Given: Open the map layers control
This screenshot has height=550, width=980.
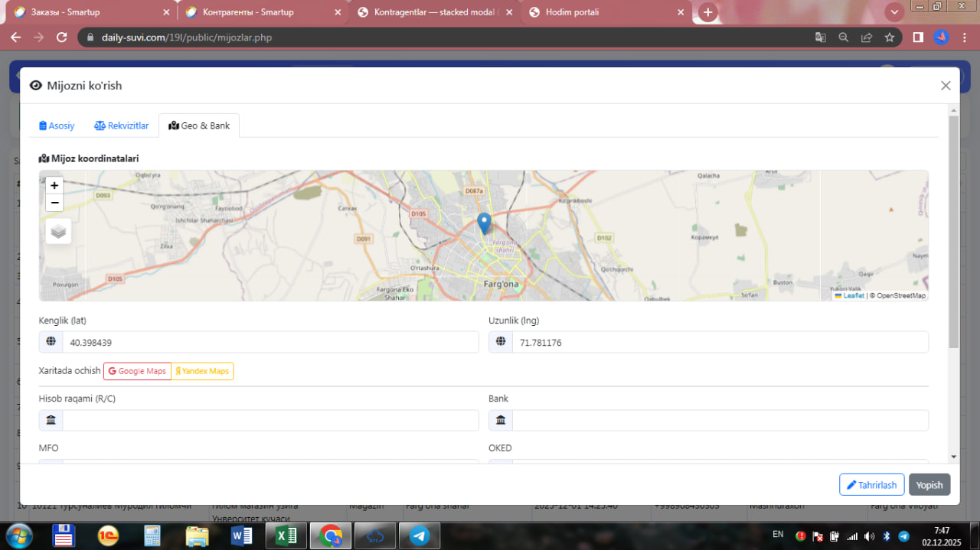Looking at the screenshot, I should pos(58,231).
